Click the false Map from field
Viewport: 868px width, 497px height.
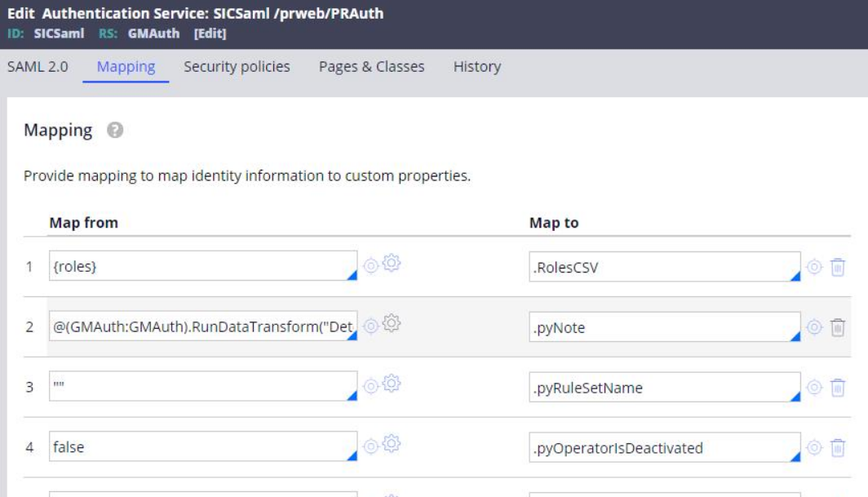pyautogui.click(x=203, y=446)
